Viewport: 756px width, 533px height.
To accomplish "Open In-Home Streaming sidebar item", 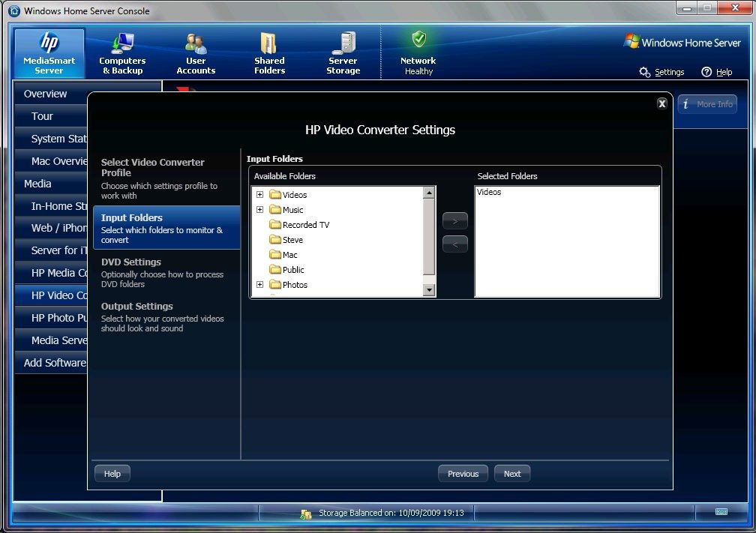I will tap(51, 205).
